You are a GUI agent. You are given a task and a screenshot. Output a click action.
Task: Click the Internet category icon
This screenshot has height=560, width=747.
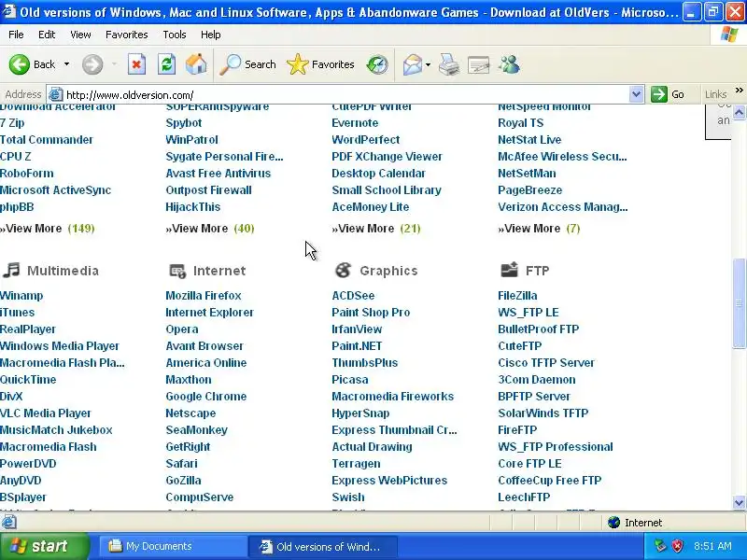click(x=177, y=271)
